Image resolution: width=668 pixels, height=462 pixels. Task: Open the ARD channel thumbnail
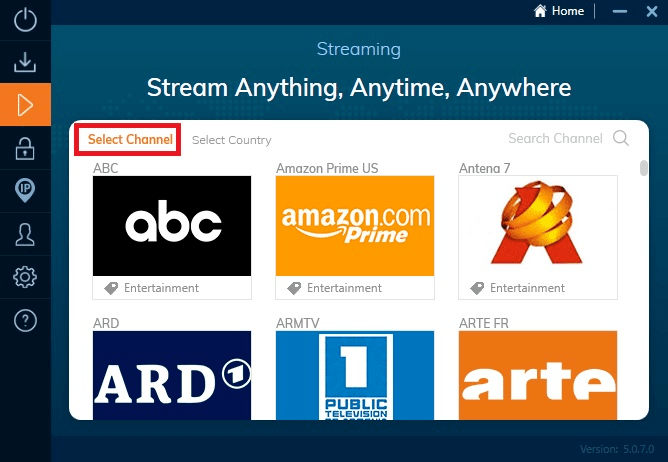pyautogui.click(x=172, y=375)
